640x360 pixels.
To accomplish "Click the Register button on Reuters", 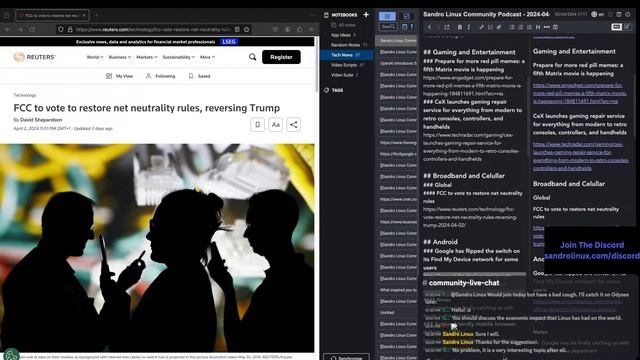I will click(x=281, y=57).
